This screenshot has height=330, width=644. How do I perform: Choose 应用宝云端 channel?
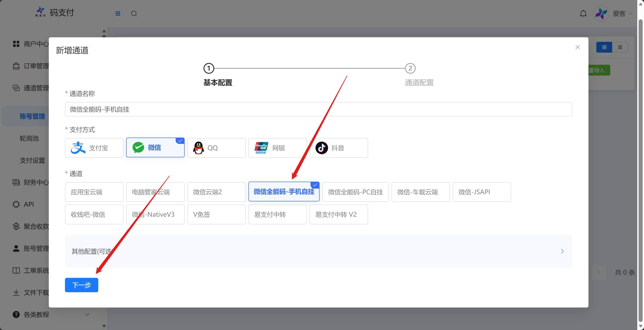(x=94, y=192)
